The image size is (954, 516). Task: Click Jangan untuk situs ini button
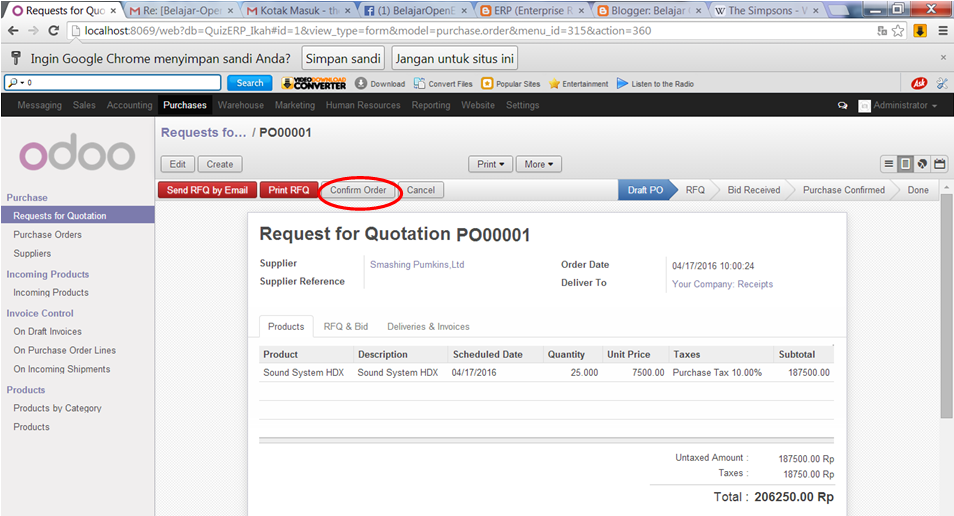pyautogui.click(x=454, y=58)
